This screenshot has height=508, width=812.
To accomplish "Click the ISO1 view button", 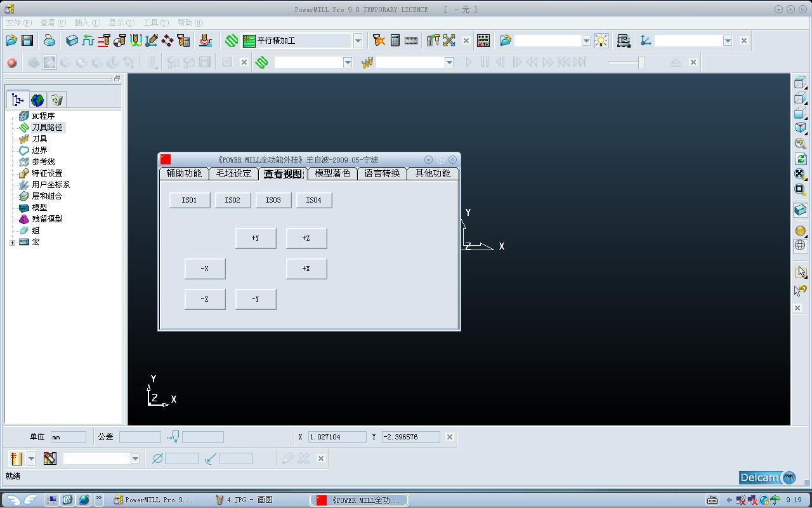I will (189, 200).
